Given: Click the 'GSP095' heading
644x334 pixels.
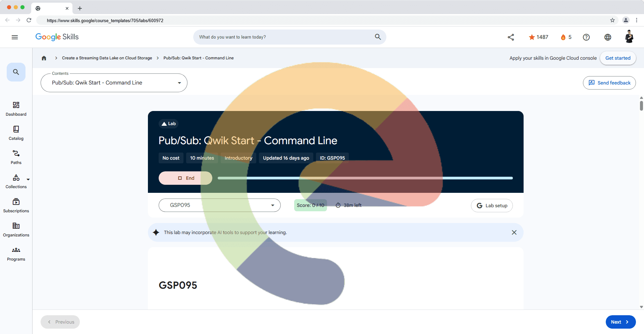Looking at the screenshot, I should pos(178,285).
